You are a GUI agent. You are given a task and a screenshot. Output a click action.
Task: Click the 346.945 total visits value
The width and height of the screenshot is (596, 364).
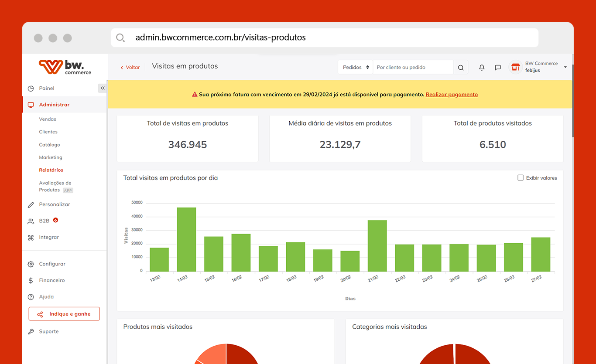(x=188, y=145)
